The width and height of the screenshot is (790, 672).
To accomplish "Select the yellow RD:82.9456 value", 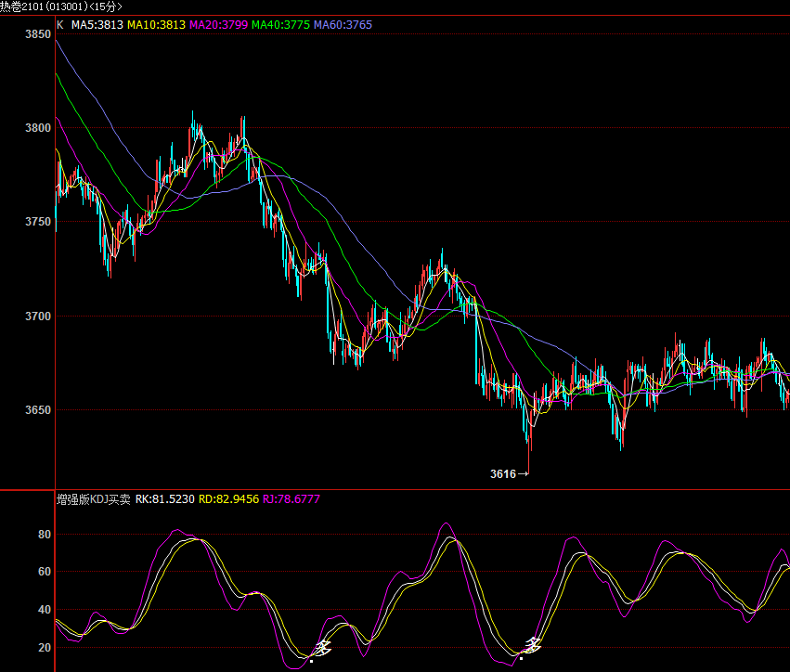I will tap(228, 499).
